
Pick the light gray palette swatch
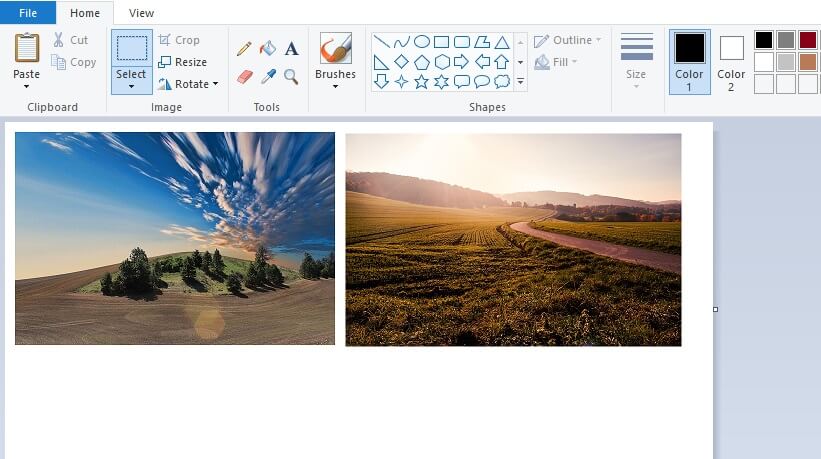click(x=786, y=62)
